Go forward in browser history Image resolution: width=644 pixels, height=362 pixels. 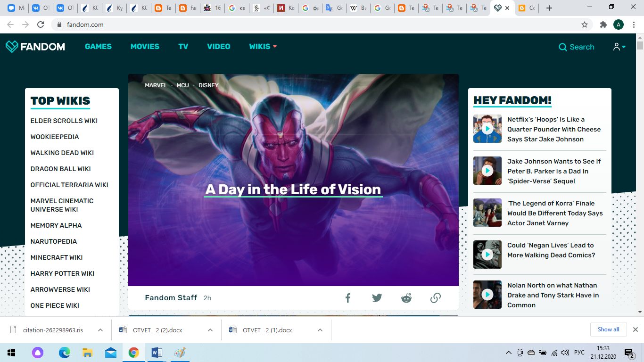pyautogui.click(x=25, y=25)
